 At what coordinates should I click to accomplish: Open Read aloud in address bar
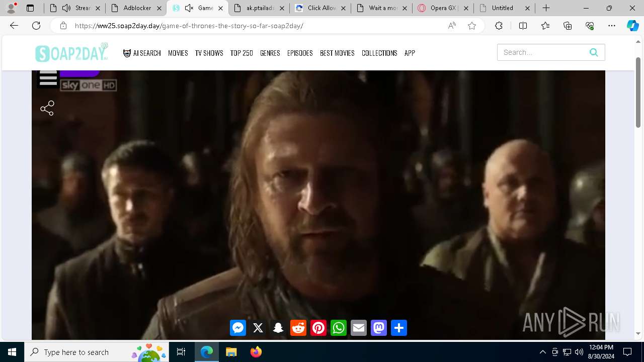click(x=452, y=26)
